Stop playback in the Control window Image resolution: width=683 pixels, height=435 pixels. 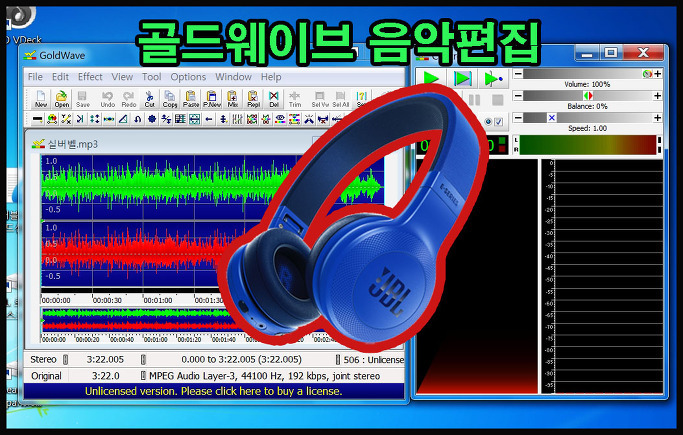[497, 100]
